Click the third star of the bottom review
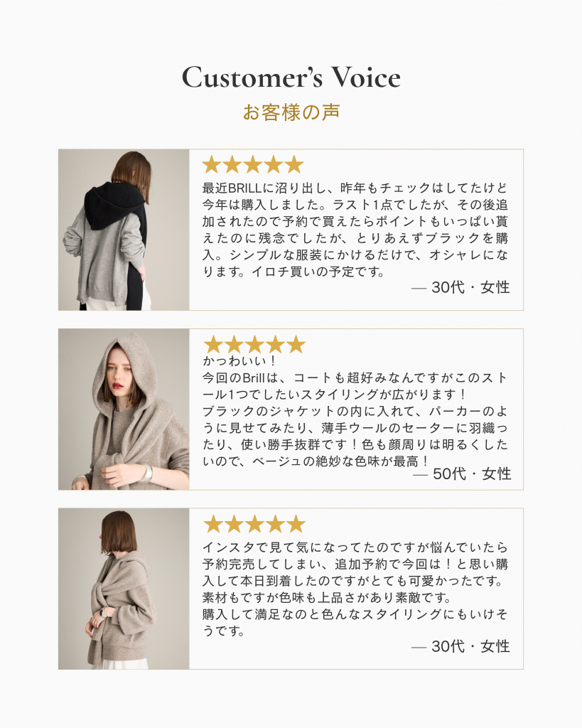 click(254, 524)
